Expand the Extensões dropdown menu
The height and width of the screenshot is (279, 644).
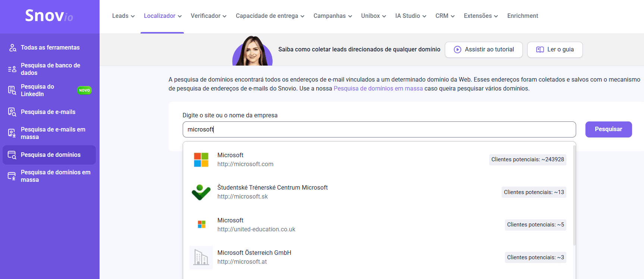click(x=481, y=16)
